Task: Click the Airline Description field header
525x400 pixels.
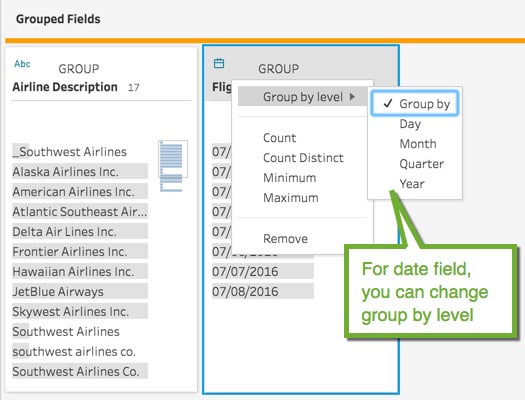Action: pos(65,87)
